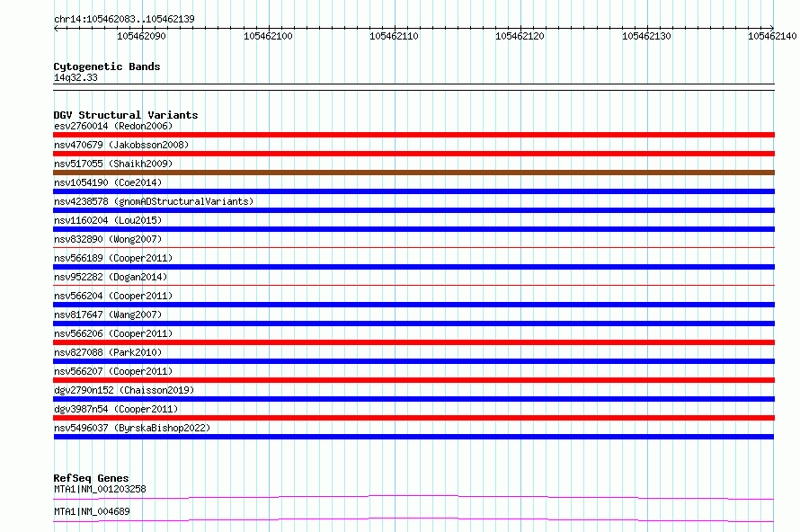Click the esv2760014 (Redon2006) variant label
Screen dimensions: 800x532
[x=113, y=126]
